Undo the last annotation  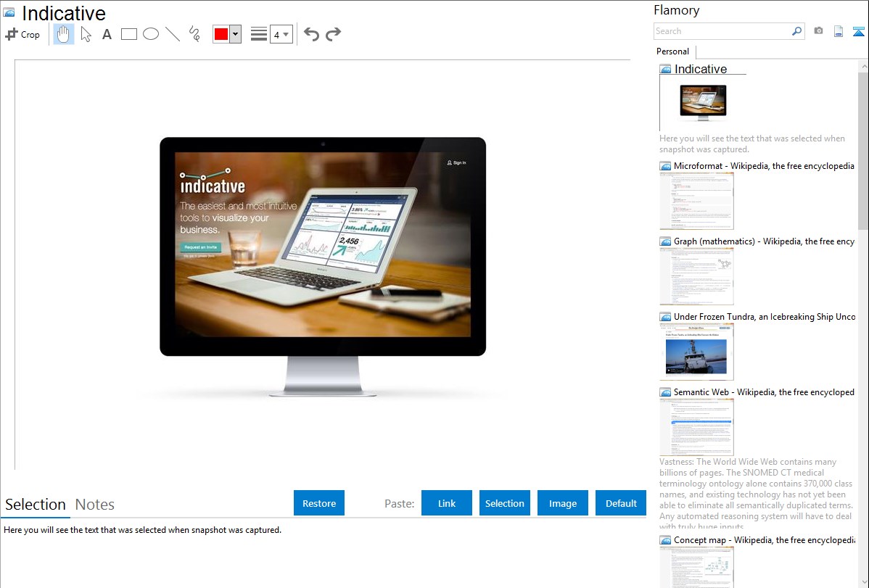tap(311, 34)
